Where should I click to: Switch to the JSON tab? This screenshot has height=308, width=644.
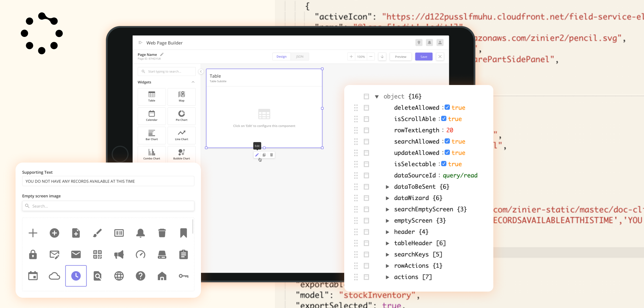[299, 56]
